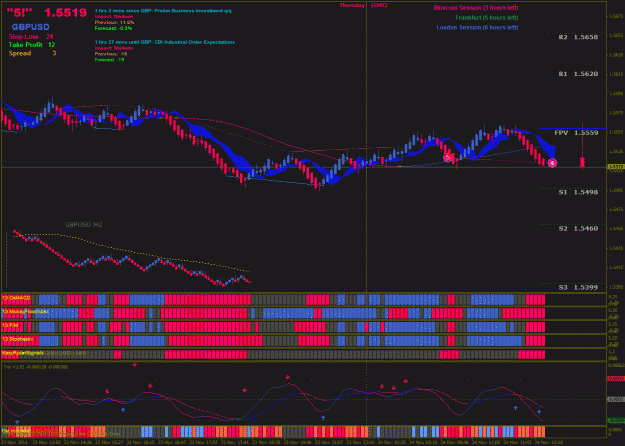Click the KeyRyderSignals indicator row label
The height and width of the screenshot is (446, 625).
click(22, 353)
